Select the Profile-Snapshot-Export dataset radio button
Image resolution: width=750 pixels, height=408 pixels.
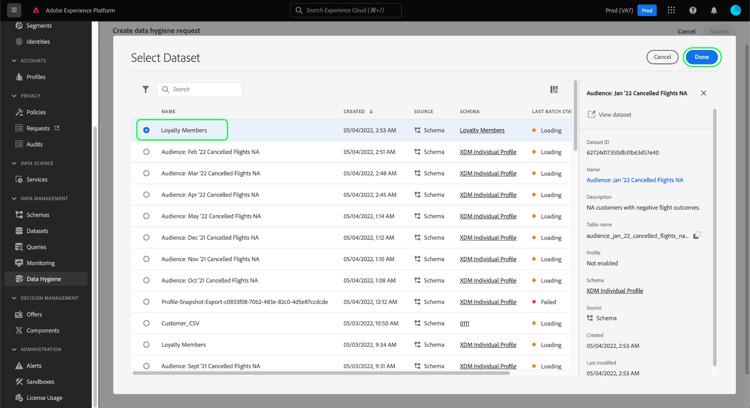(146, 302)
